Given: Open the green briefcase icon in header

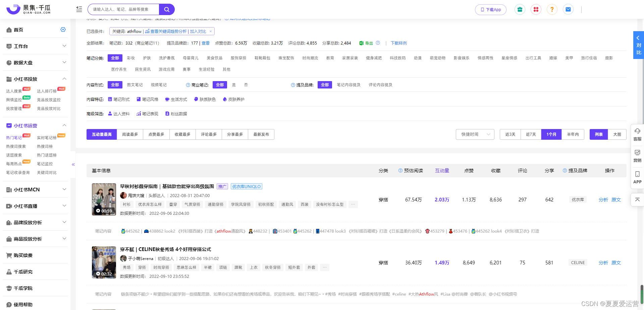Looking at the screenshot, I should click(x=520, y=9).
